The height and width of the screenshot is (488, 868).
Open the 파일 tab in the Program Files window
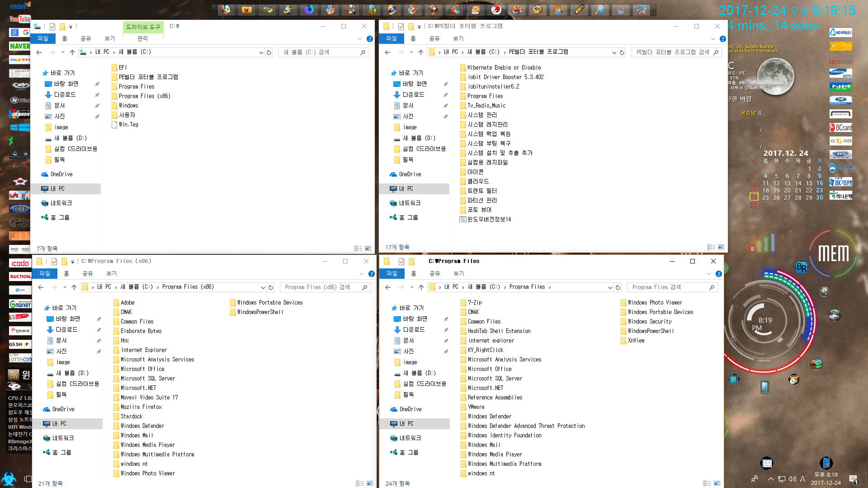(x=392, y=274)
